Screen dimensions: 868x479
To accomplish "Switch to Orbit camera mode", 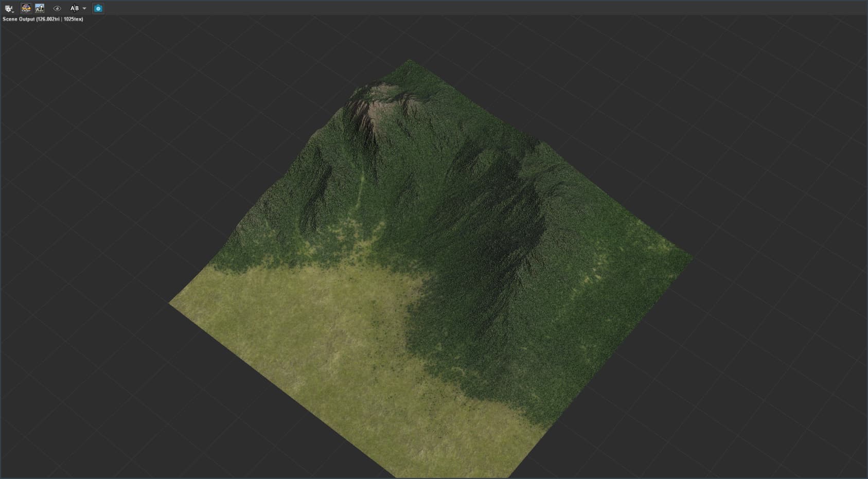I will [26, 8].
